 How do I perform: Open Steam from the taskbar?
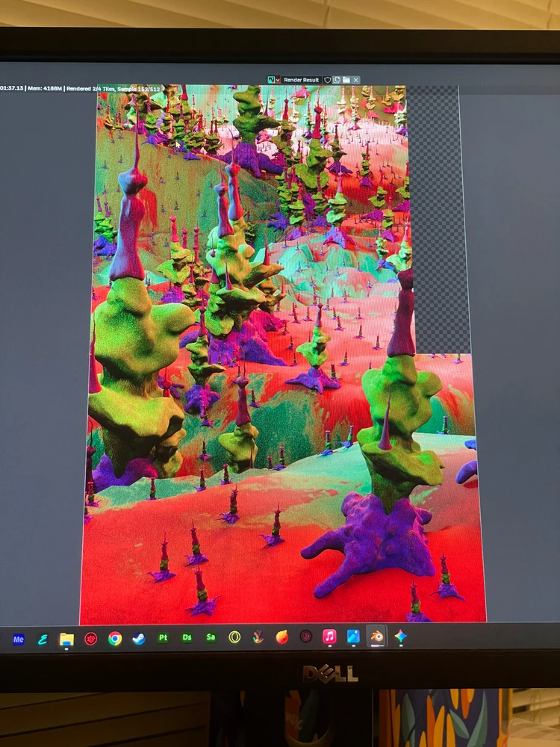[139, 639]
